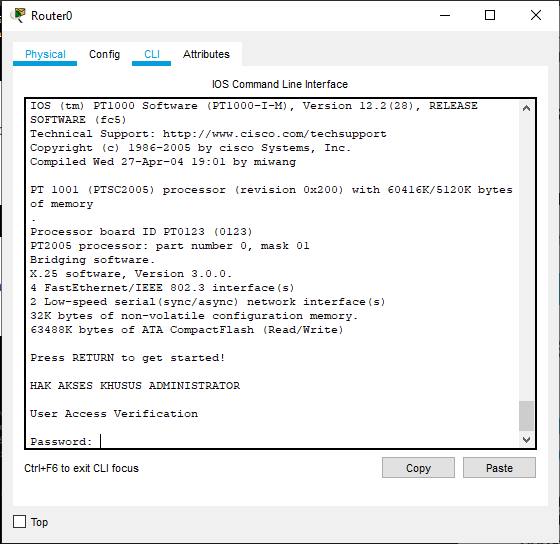Open the Config tab
The width and height of the screenshot is (560, 544).
[x=104, y=54]
